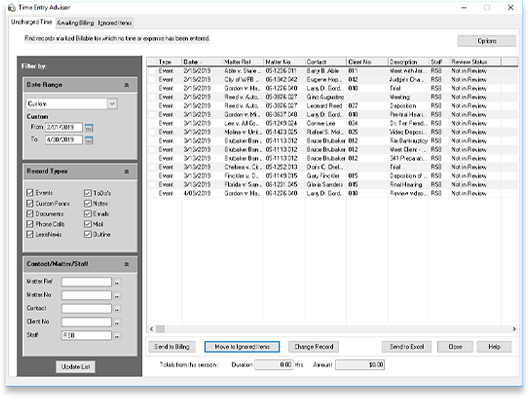Toggle the ToDo's record type checkbox
529x398 pixels.
pos(88,193)
